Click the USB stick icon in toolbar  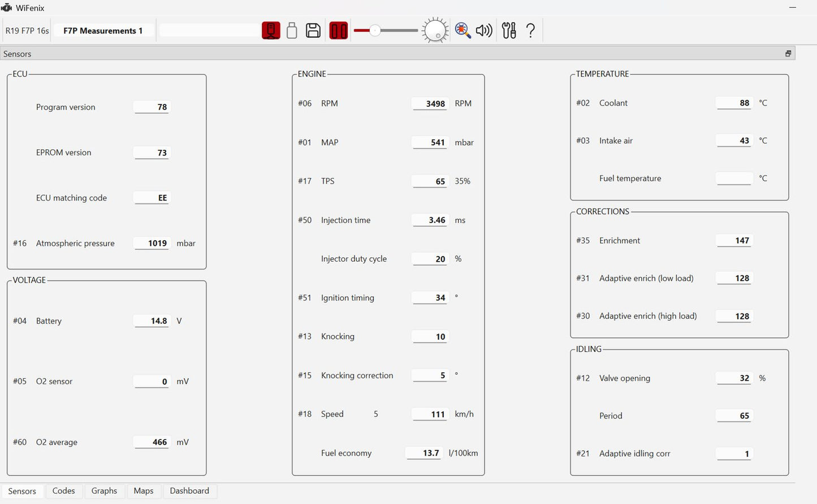click(x=292, y=30)
